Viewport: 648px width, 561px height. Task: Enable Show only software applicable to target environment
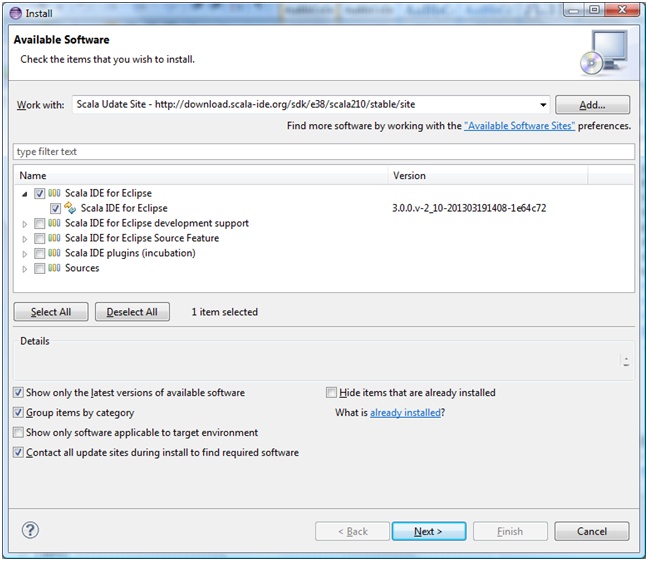pyautogui.click(x=18, y=432)
